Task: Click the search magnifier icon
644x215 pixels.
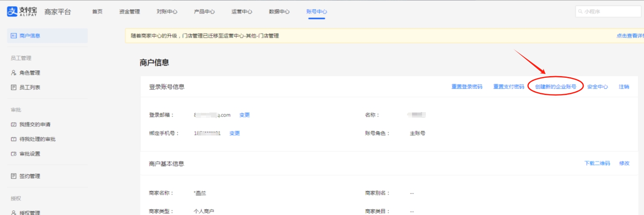Action: (580, 12)
